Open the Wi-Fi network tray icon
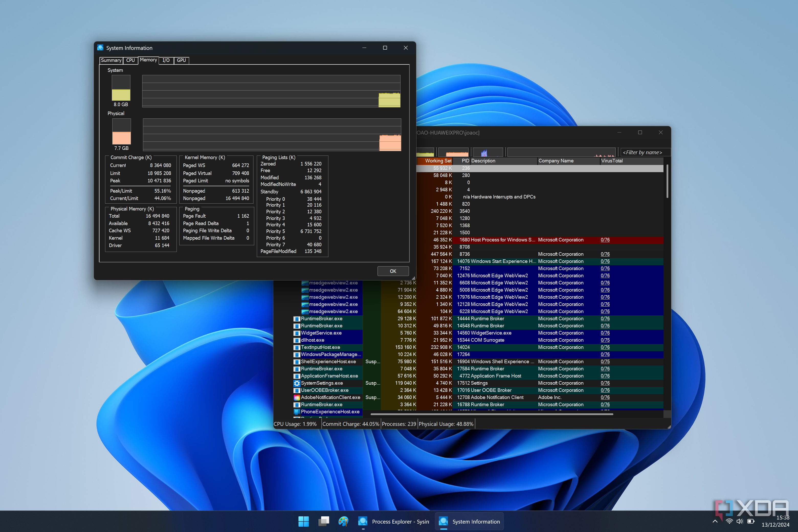798x532 pixels. tap(729, 521)
